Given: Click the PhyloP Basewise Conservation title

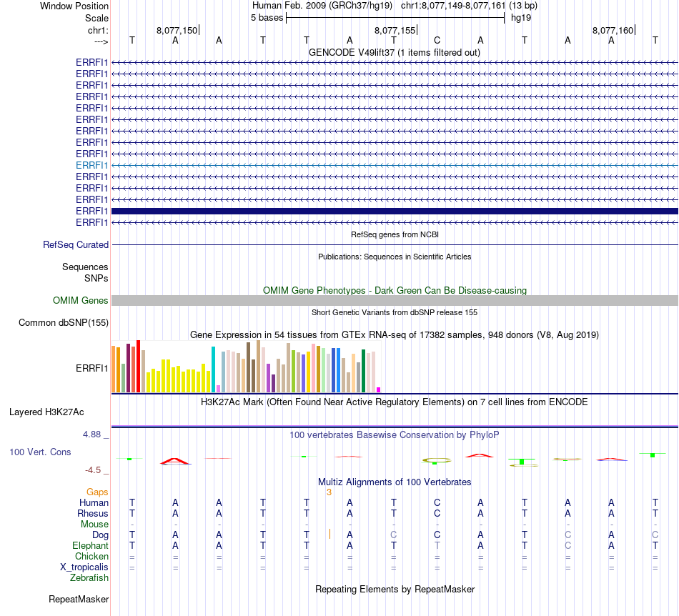Looking at the screenshot, I should pyautogui.click(x=395, y=434).
